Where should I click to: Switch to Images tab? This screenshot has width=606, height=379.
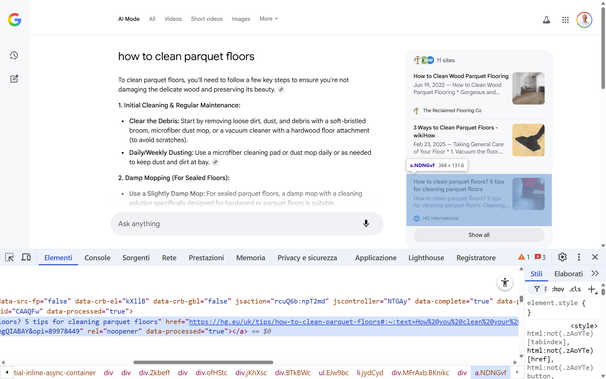(x=241, y=19)
